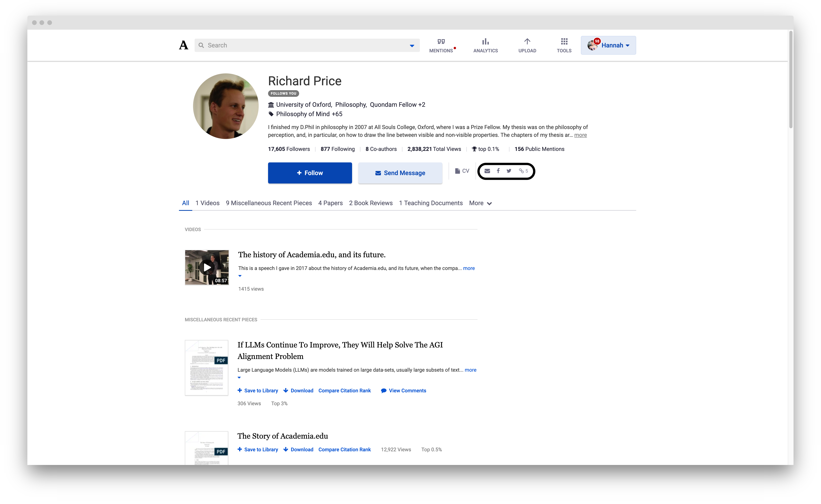Viewport: 821px width, 504px height.
Task: Open the LLMs paper PDF thumbnail
Action: 207,368
